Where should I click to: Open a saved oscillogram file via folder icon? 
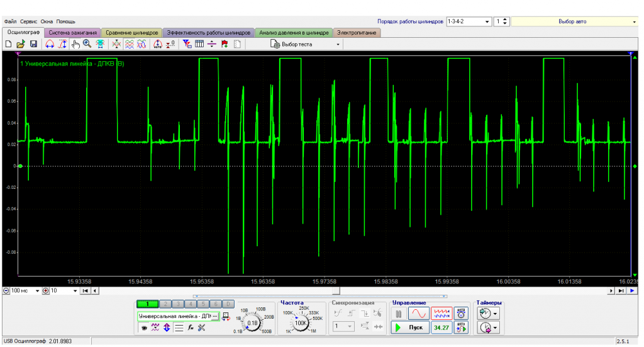(21, 44)
